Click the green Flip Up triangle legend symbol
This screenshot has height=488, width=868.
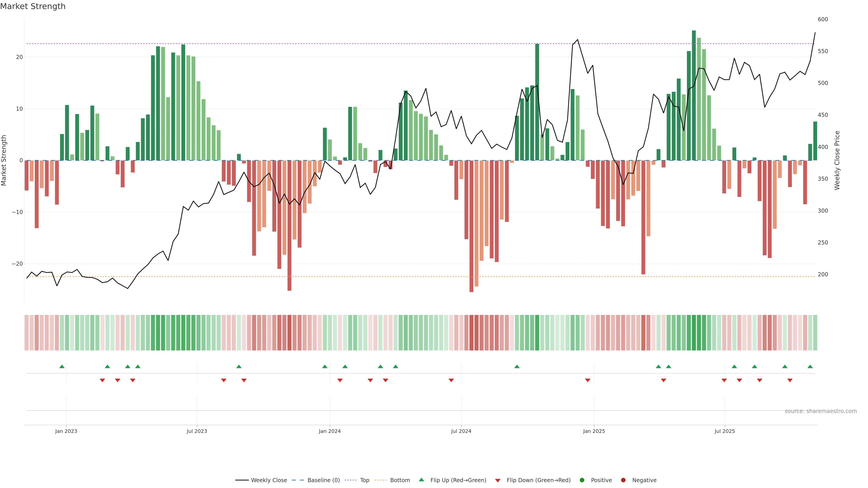[x=421, y=480]
